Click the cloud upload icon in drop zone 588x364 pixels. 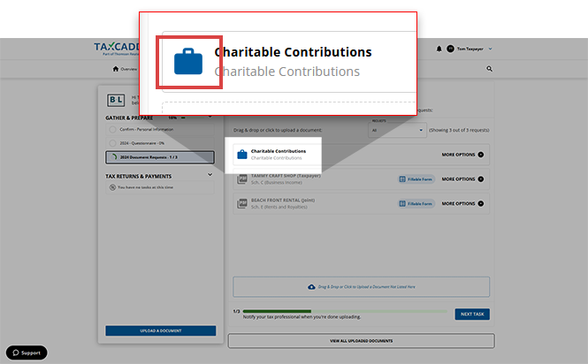(x=310, y=287)
